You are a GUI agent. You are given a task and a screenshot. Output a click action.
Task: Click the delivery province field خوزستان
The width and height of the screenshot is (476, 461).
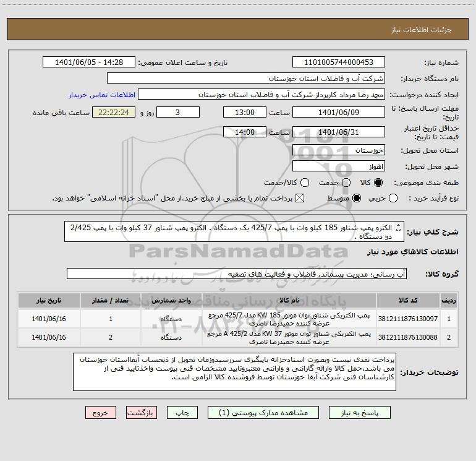(x=339, y=150)
